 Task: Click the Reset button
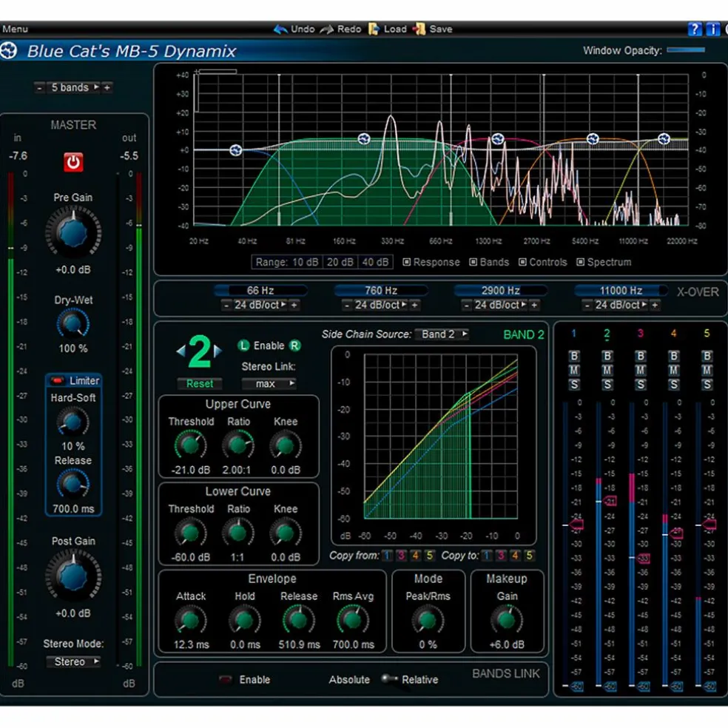(x=200, y=383)
